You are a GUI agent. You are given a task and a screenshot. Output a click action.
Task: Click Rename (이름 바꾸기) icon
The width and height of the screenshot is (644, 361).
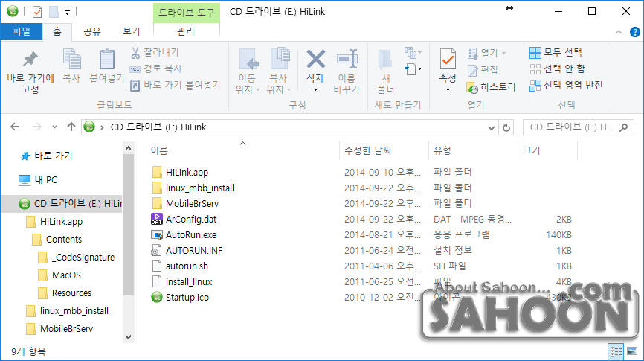coord(347,60)
